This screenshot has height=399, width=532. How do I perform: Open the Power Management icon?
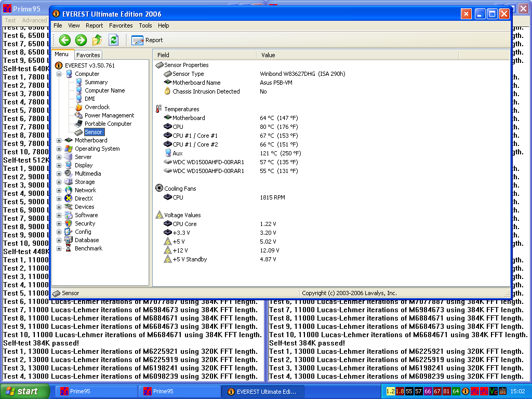(79, 115)
